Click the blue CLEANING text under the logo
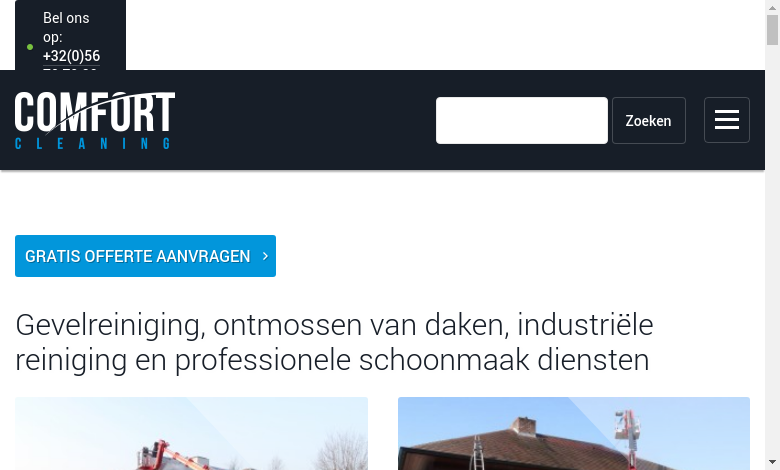The image size is (780, 470). click(x=93, y=144)
